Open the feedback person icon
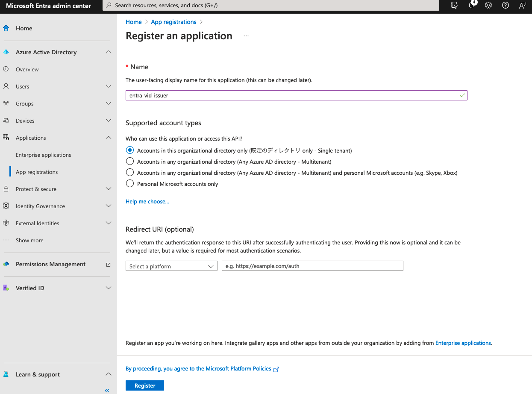The height and width of the screenshot is (394, 532). tap(522, 6)
